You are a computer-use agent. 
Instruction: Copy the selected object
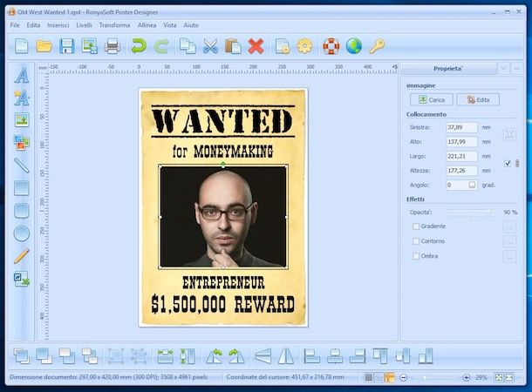[188, 46]
